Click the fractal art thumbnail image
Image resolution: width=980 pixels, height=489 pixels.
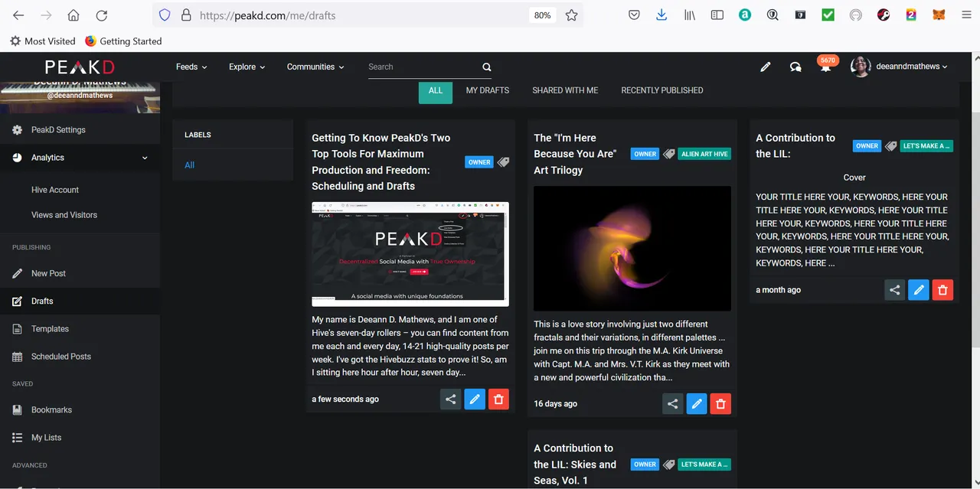point(632,249)
